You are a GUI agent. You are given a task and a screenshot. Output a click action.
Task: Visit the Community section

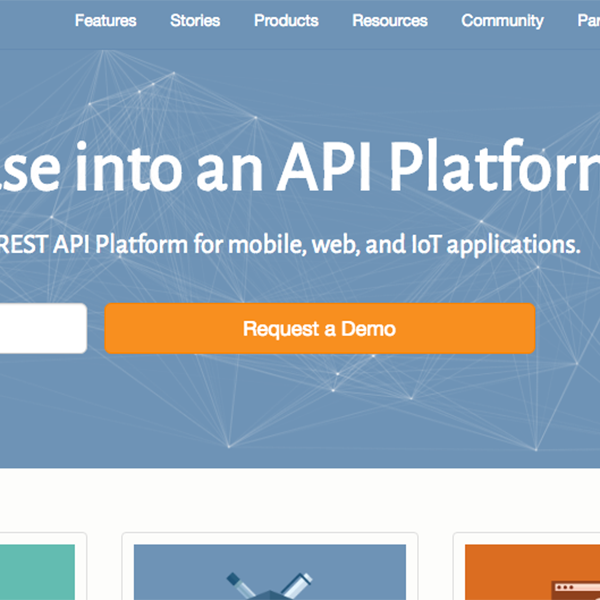[x=502, y=20]
